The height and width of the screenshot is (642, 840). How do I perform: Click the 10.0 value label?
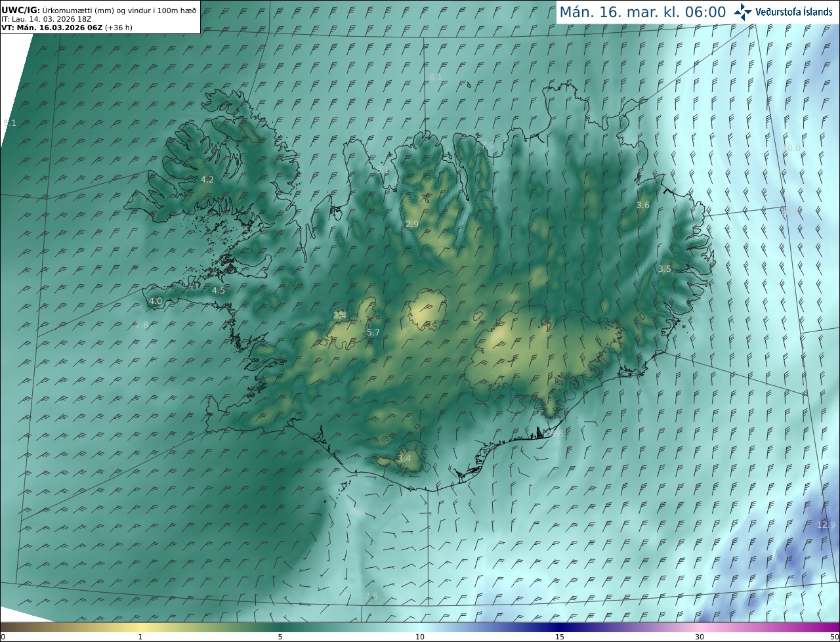792,148
